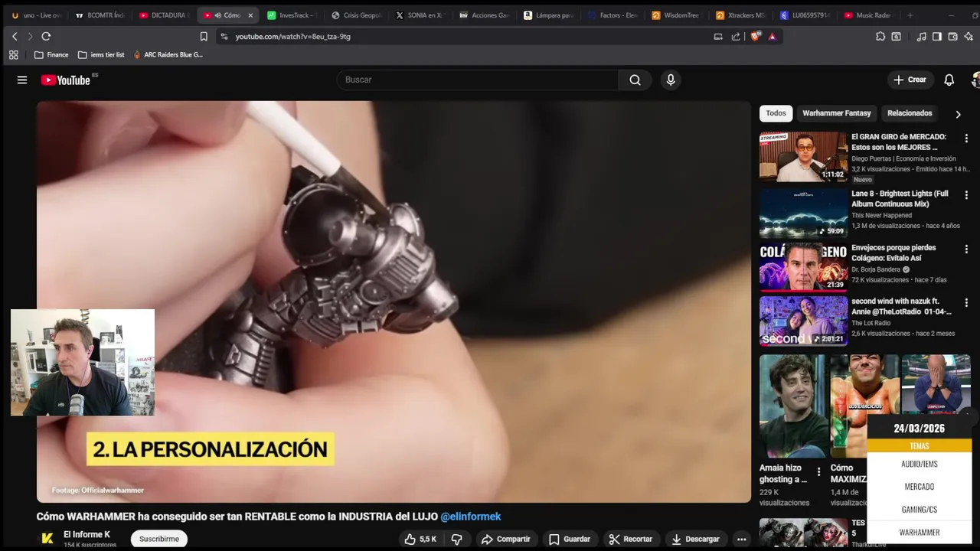The height and width of the screenshot is (551, 980).
Task: Open Leo AI sparkle icon
Action: (969, 36)
